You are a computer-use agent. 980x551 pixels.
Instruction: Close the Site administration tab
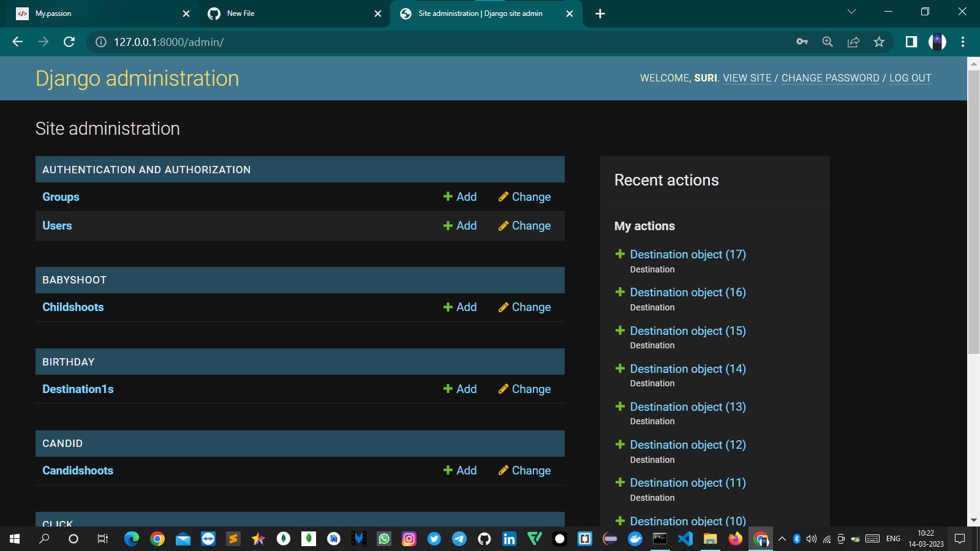[570, 13]
